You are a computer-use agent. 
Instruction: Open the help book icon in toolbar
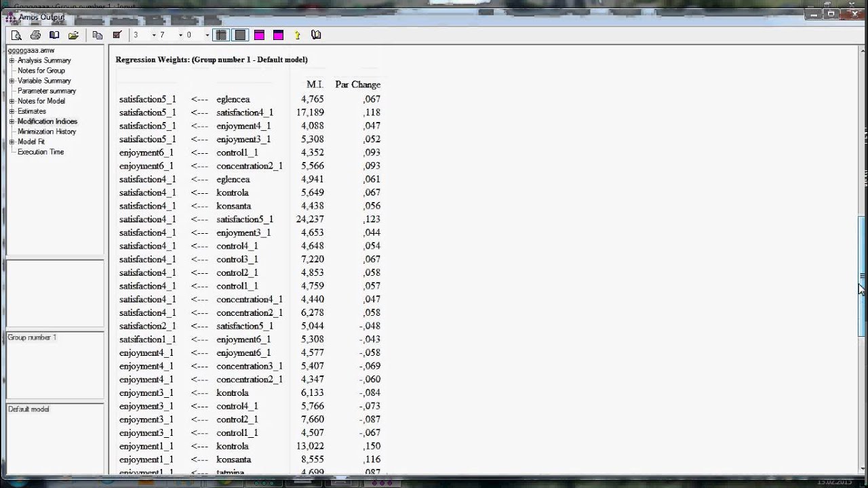[316, 35]
